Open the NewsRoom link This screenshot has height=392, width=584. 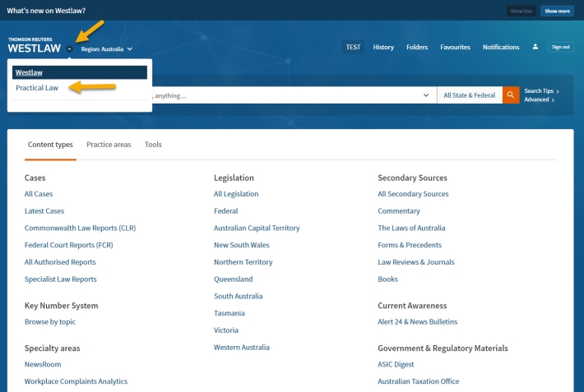click(43, 364)
